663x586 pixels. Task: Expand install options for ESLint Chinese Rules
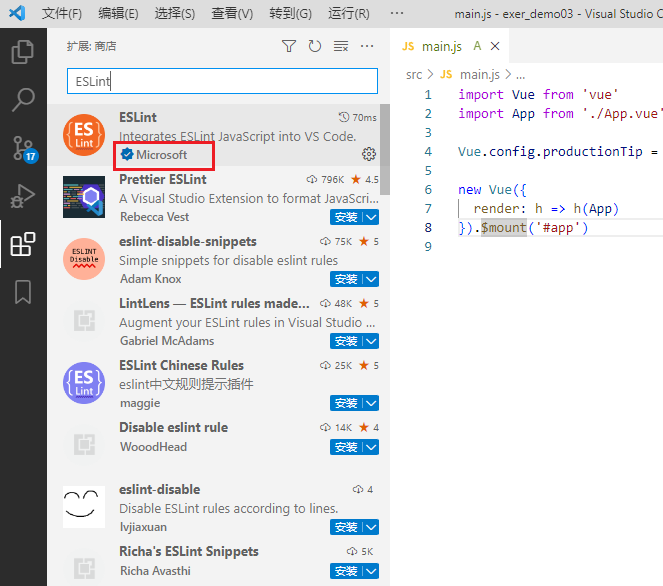(371, 403)
